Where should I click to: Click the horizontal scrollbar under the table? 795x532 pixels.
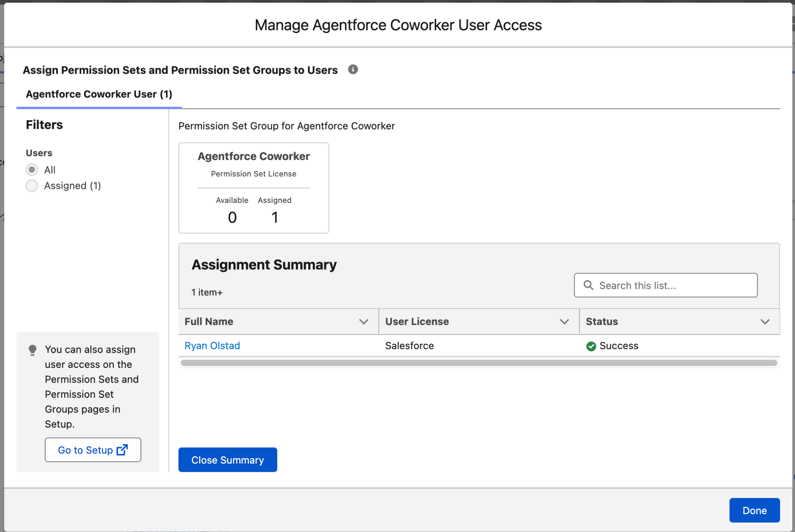pyautogui.click(x=479, y=363)
